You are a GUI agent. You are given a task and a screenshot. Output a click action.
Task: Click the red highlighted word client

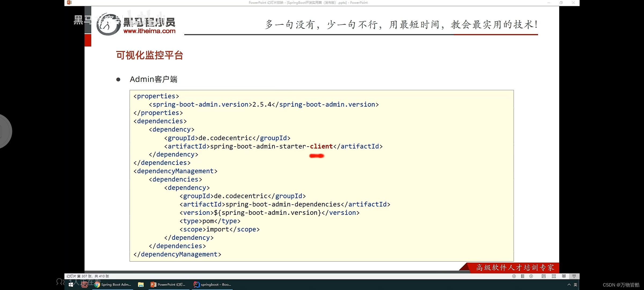(x=321, y=146)
